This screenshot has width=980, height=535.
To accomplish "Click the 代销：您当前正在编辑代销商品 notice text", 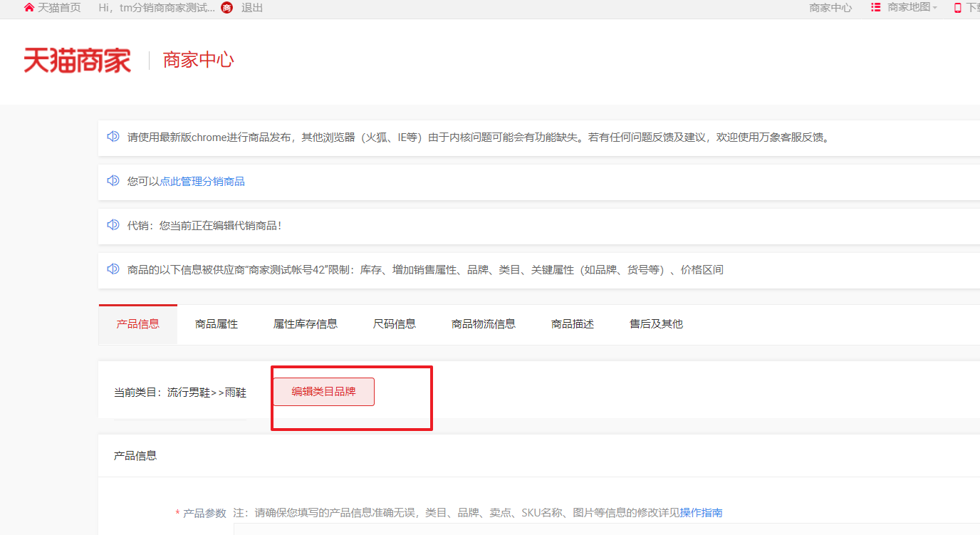I will pyautogui.click(x=205, y=226).
